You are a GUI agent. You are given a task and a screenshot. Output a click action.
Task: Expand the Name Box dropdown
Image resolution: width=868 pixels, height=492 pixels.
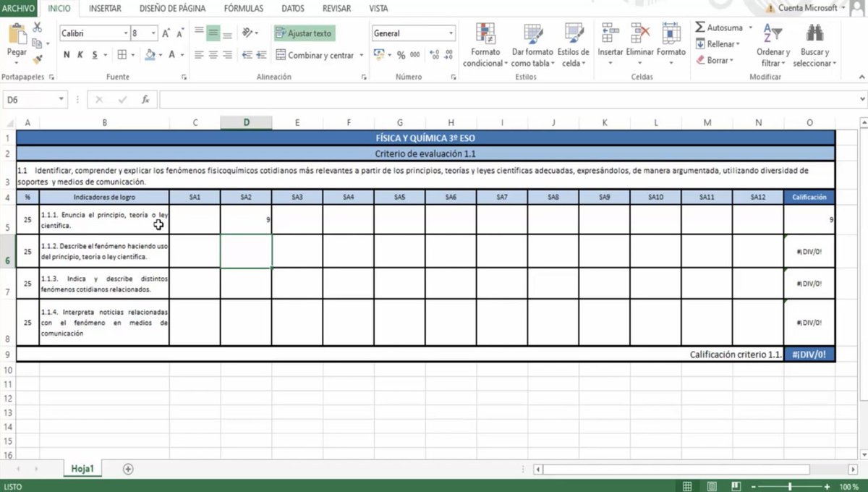(x=61, y=100)
